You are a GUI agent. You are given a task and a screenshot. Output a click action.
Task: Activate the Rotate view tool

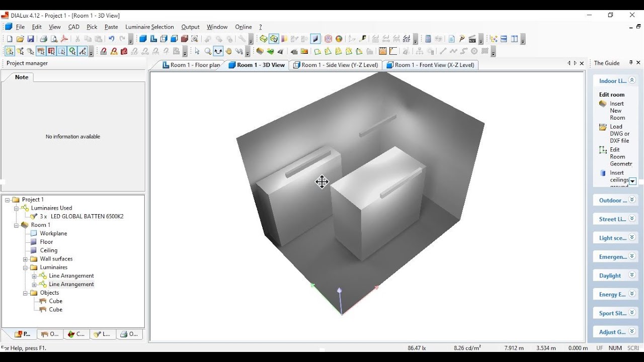click(x=218, y=51)
